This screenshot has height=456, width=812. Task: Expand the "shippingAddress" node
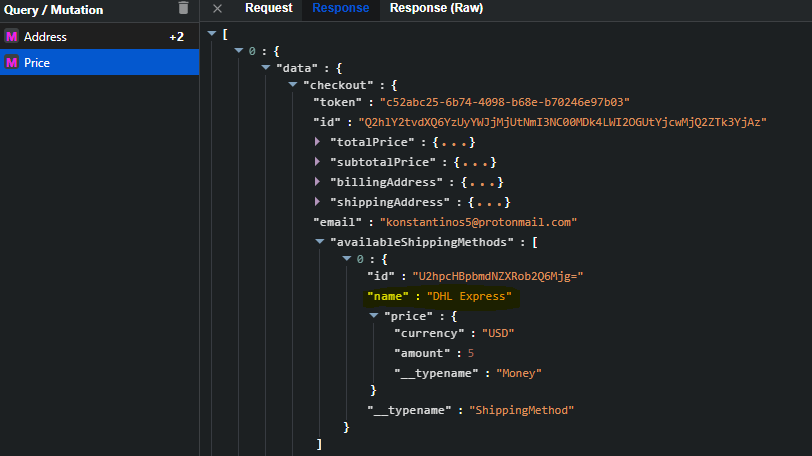pos(317,201)
